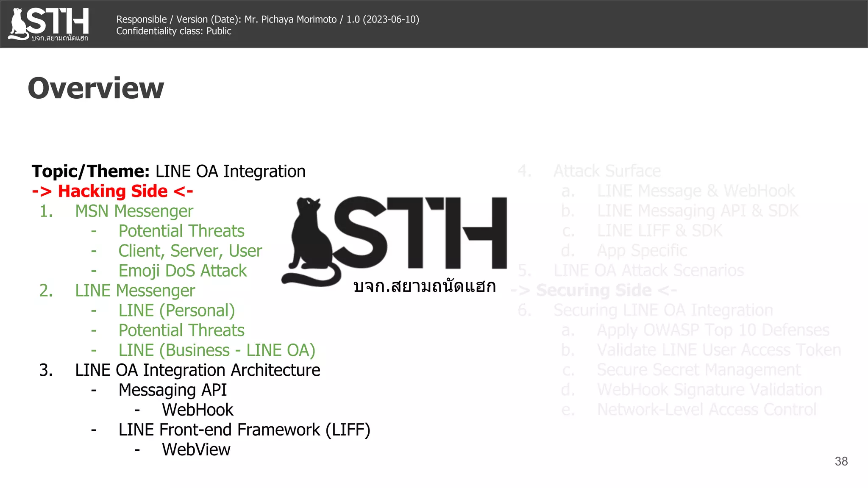This screenshot has width=868, height=488.
Task: Select the MSN Messenger list item
Action: [x=134, y=211]
